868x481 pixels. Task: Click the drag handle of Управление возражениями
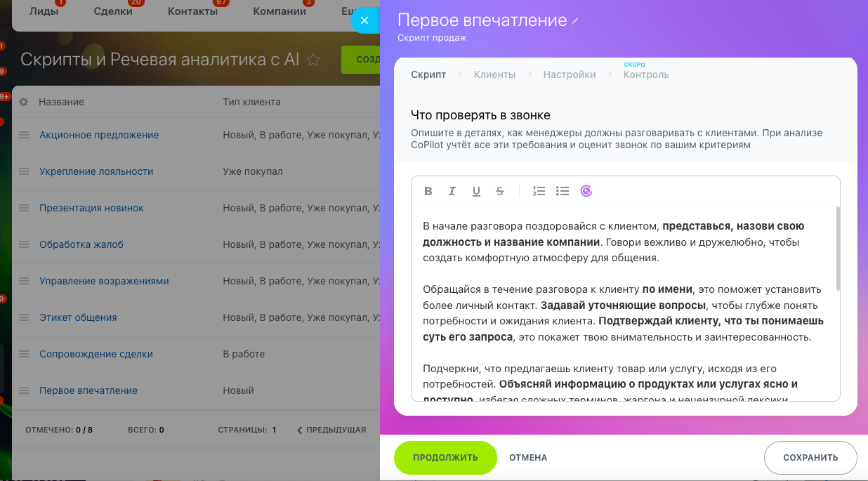point(24,281)
